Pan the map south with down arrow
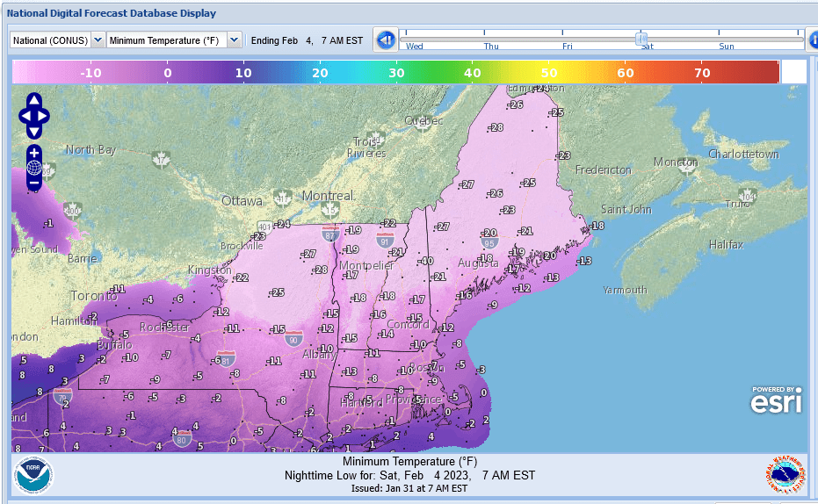 (33, 132)
